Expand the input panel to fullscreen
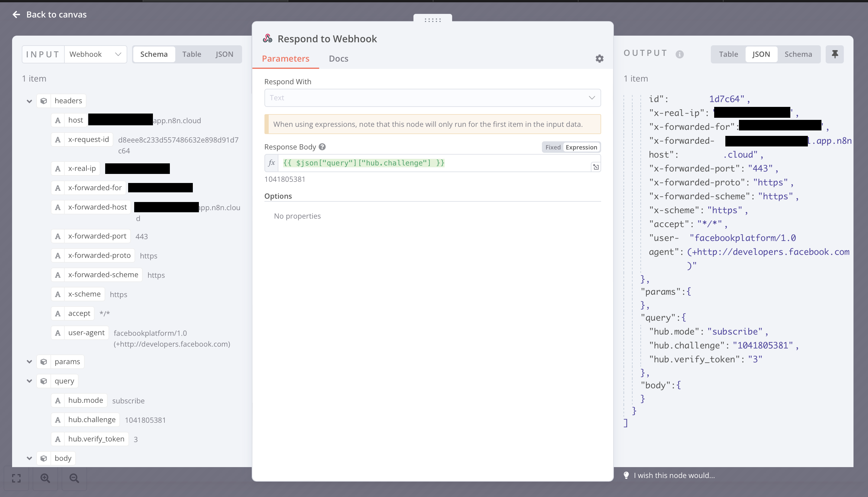The height and width of the screenshot is (497, 868). 16,479
